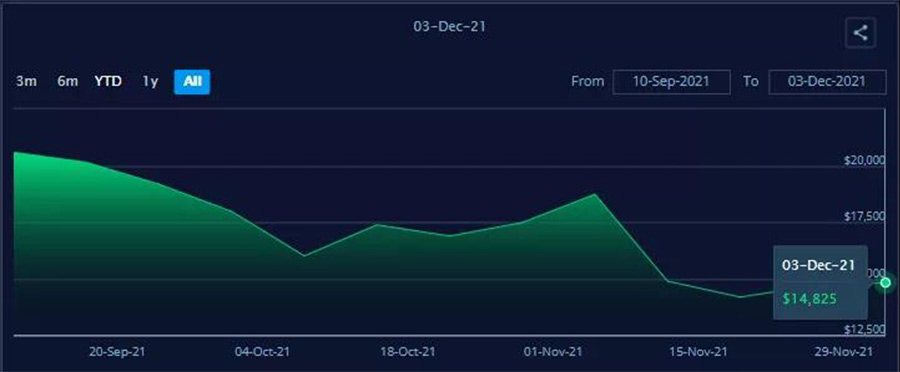Edit the From date field 10-Sep-2021
900x372 pixels.
[x=672, y=82]
